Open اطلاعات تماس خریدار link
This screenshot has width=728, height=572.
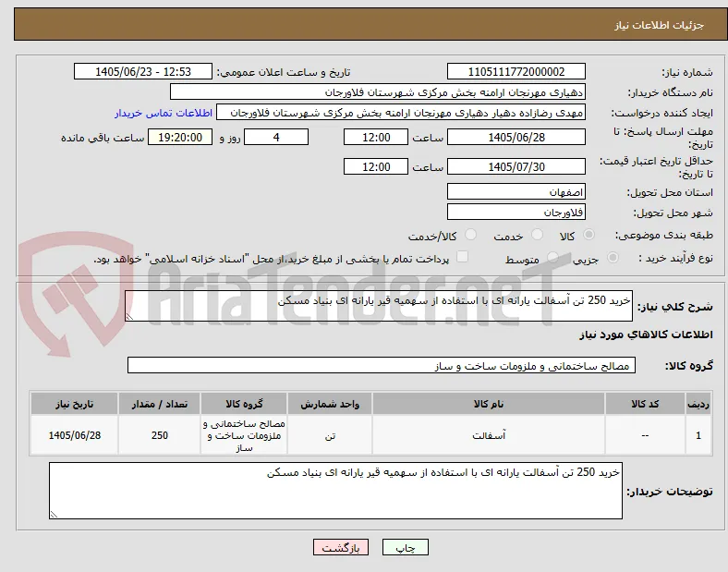point(164,113)
